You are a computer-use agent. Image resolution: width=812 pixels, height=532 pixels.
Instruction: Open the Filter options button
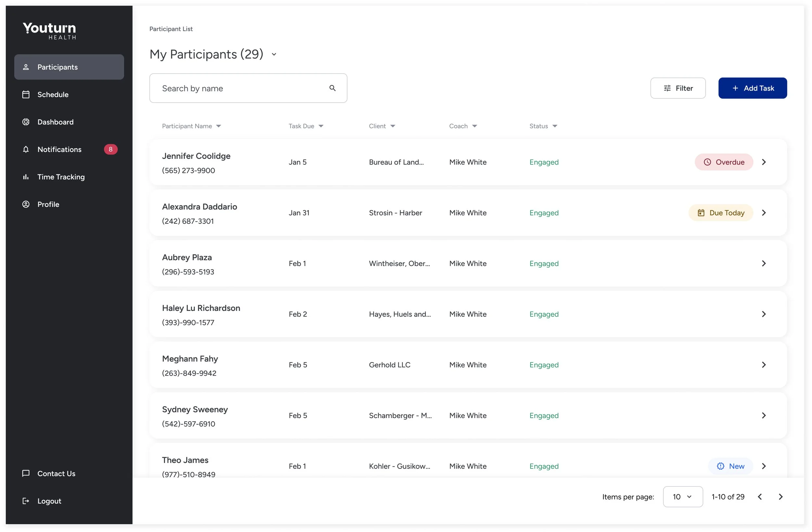pyautogui.click(x=678, y=88)
